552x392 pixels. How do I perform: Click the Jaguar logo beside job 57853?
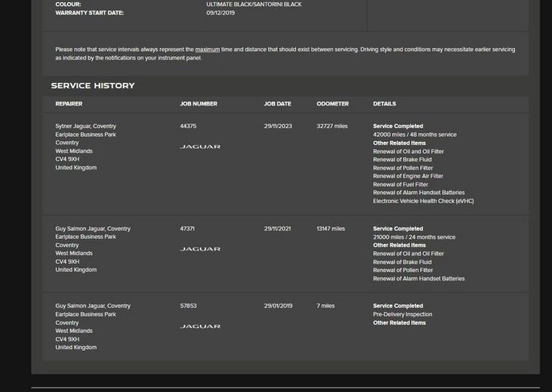(x=200, y=327)
